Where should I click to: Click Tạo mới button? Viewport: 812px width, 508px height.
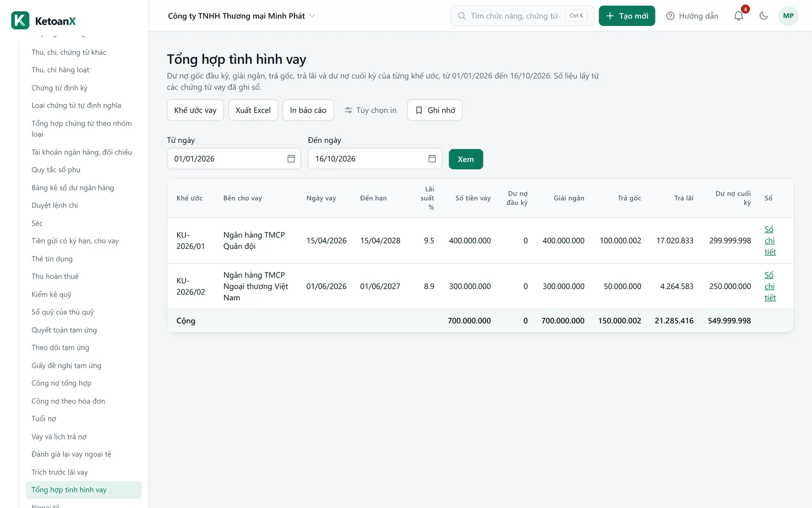pyautogui.click(x=627, y=16)
